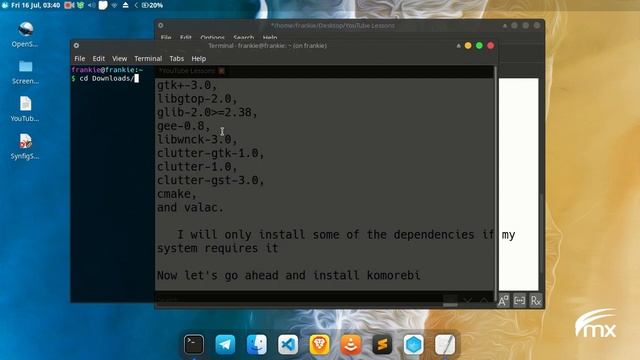640x360 pixels.
Task: Close the YouTube Lessons tab
Action: tap(221, 71)
